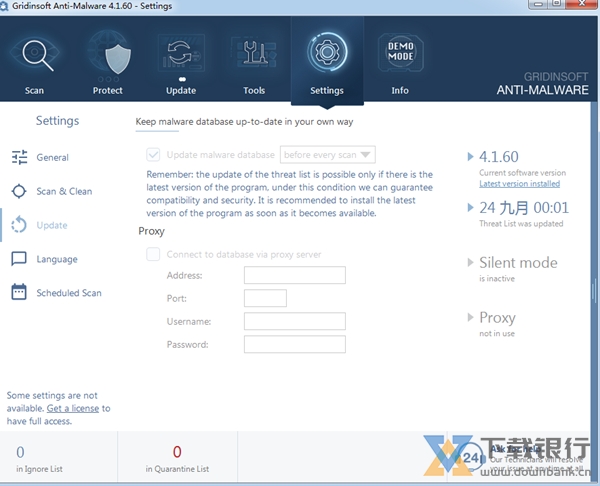Click the Update refresh icon in sidebar
Viewport: 600px width, 486px height.
point(19,225)
